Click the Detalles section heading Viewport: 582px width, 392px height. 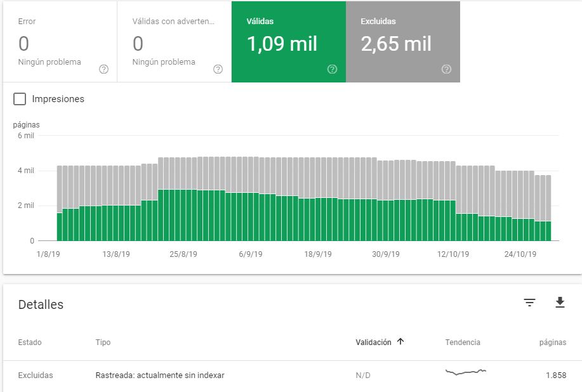pos(41,304)
